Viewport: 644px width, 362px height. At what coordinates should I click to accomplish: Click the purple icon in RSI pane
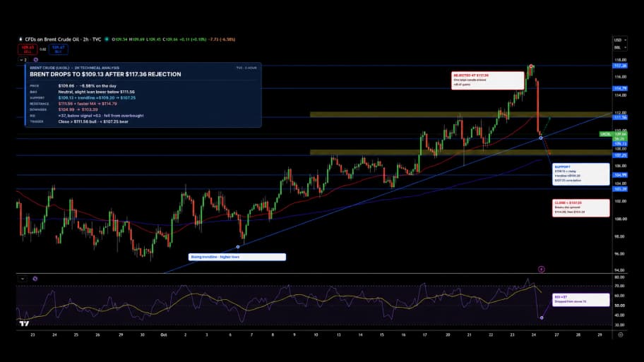(x=35, y=279)
